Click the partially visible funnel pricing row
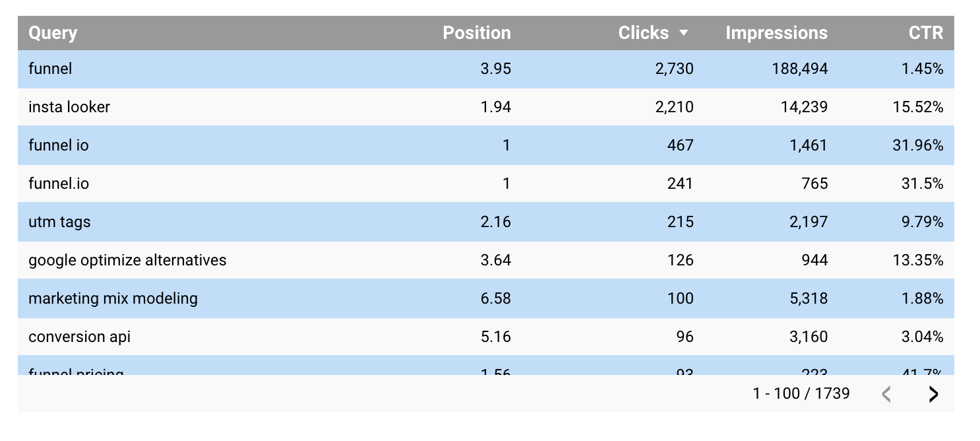Image resolution: width=980 pixels, height=441 pixels. (75, 372)
